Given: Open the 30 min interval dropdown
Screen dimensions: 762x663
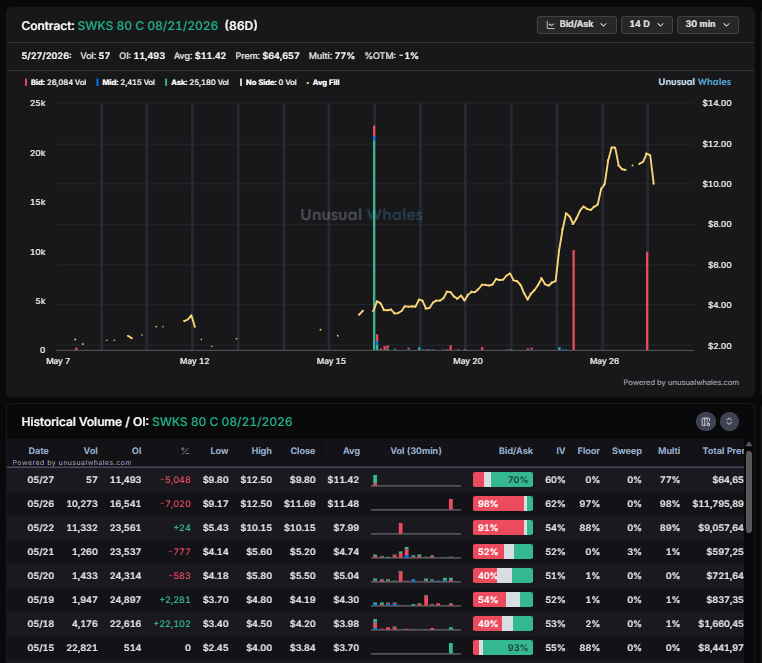Looking at the screenshot, I should [708, 24].
